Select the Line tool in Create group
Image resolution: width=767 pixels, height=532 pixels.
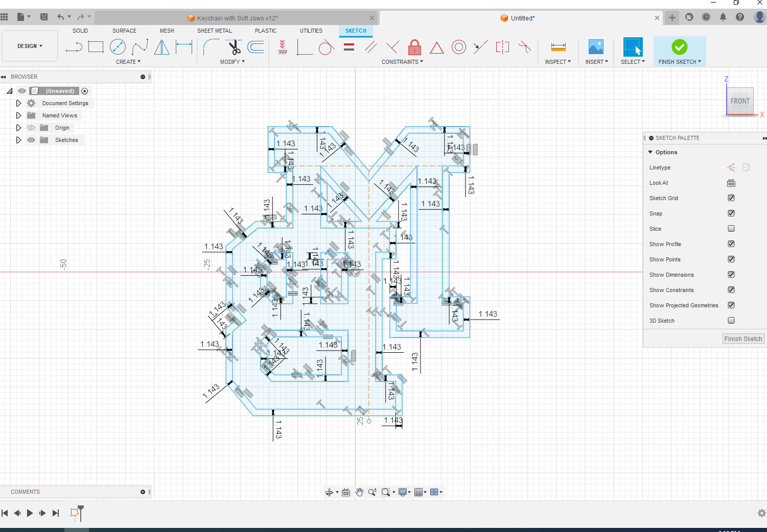(x=75, y=47)
